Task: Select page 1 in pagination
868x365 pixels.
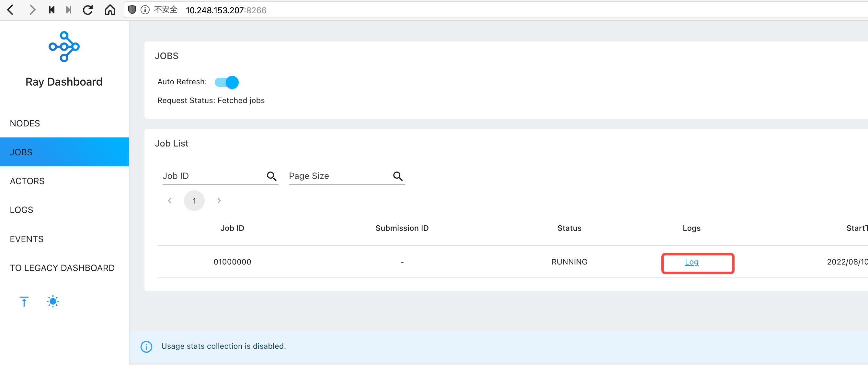Action: coord(194,201)
